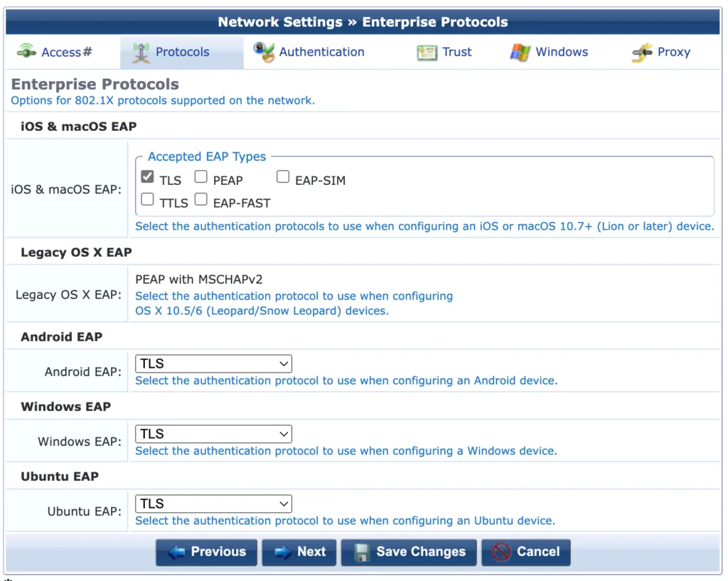Screen dimensions: 728x581
Task: Check the EAP-FAST option
Action: click(200, 199)
